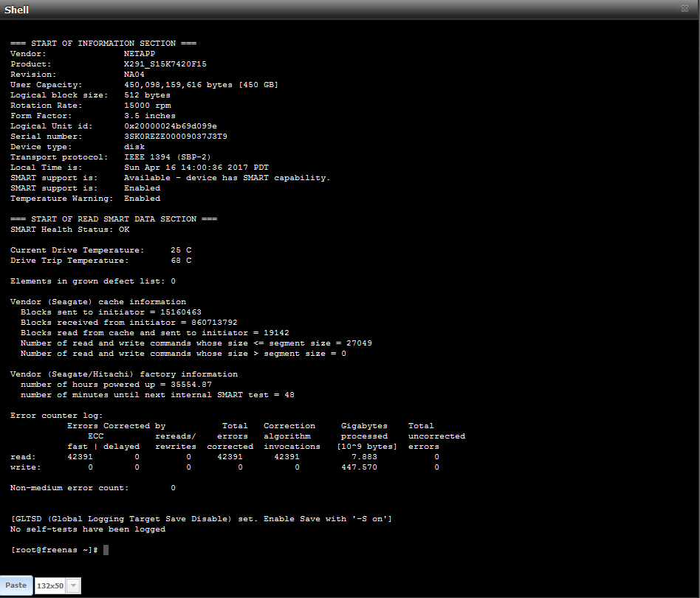The image size is (700, 598).
Task: Click hours powered up 35554.87
Action: point(191,384)
